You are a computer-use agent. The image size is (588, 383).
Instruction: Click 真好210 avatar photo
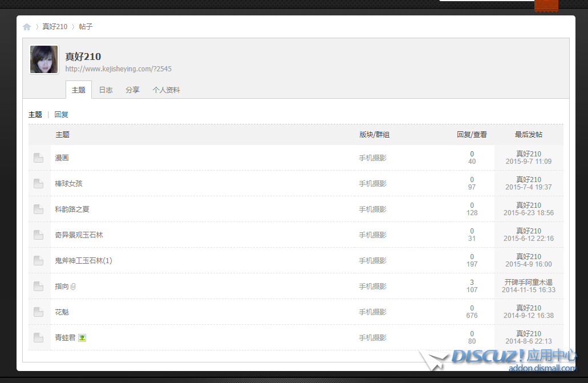pyautogui.click(x=44, y=60)
